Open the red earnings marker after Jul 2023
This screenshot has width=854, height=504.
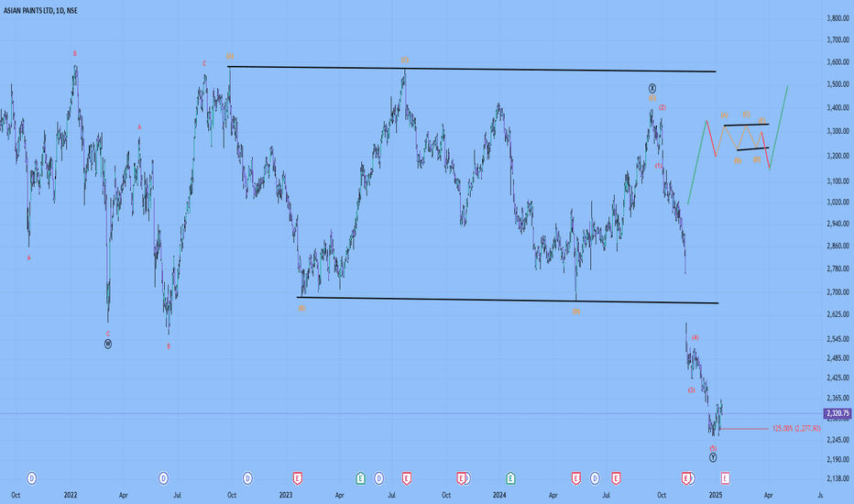click(x=406, y=478)
